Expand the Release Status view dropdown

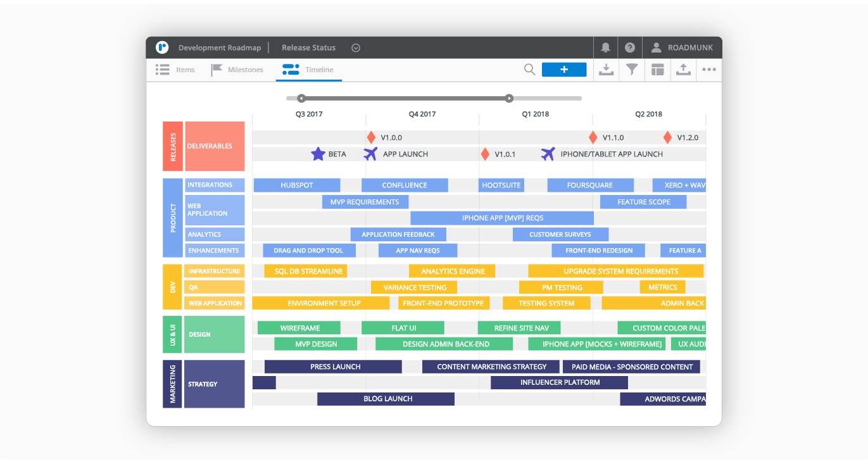pos(356,47)
